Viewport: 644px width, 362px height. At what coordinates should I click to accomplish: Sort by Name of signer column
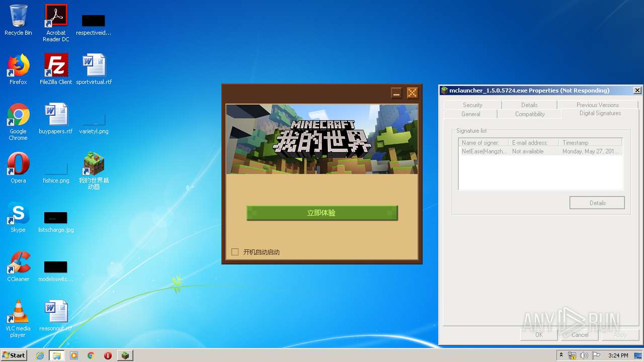coord(484,143)
